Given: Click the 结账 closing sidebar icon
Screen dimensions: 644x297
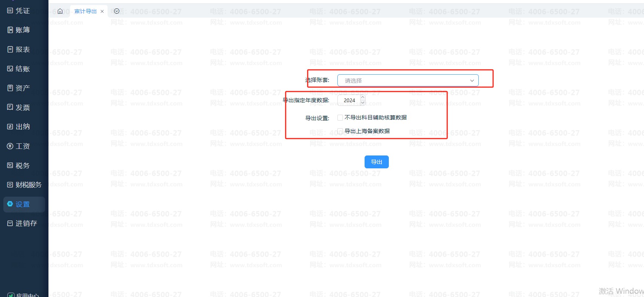Looking at the screenshot, I should click(x=10, y=69).
